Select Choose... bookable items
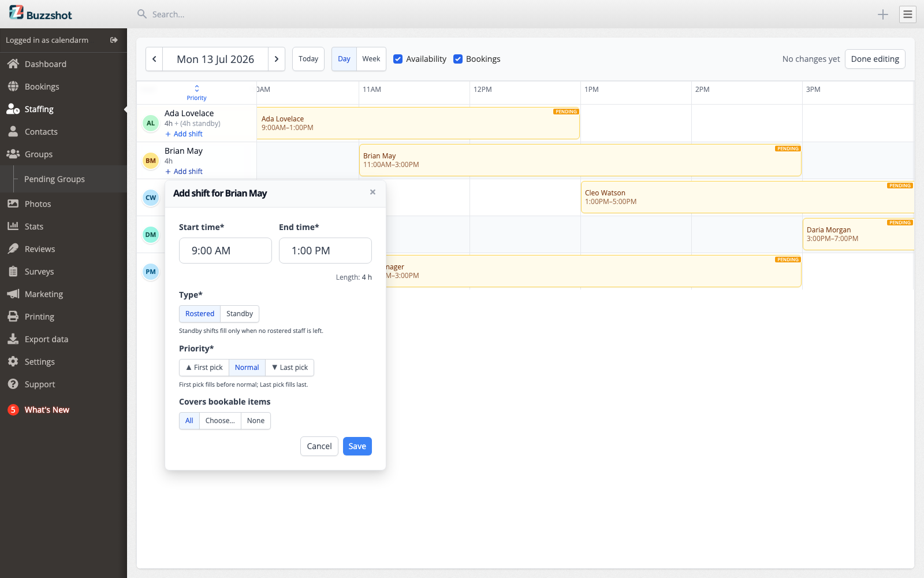 click(220, 421)
